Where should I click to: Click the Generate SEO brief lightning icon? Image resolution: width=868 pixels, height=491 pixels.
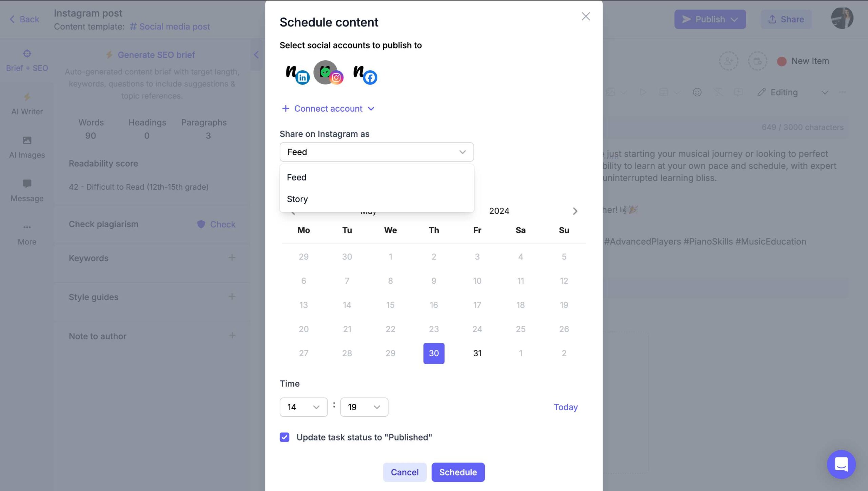(x=109, y=55)
